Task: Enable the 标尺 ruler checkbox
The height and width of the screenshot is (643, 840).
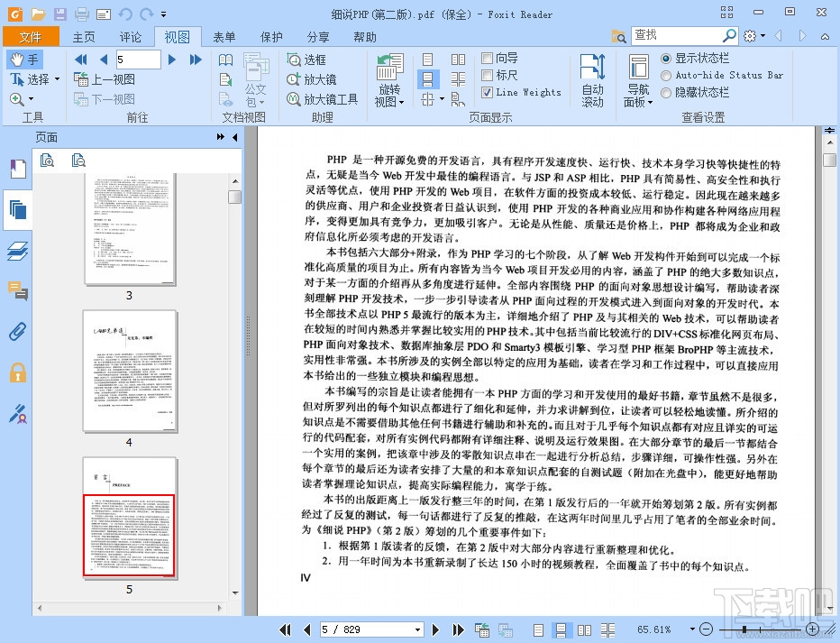Action: (488, 75)
